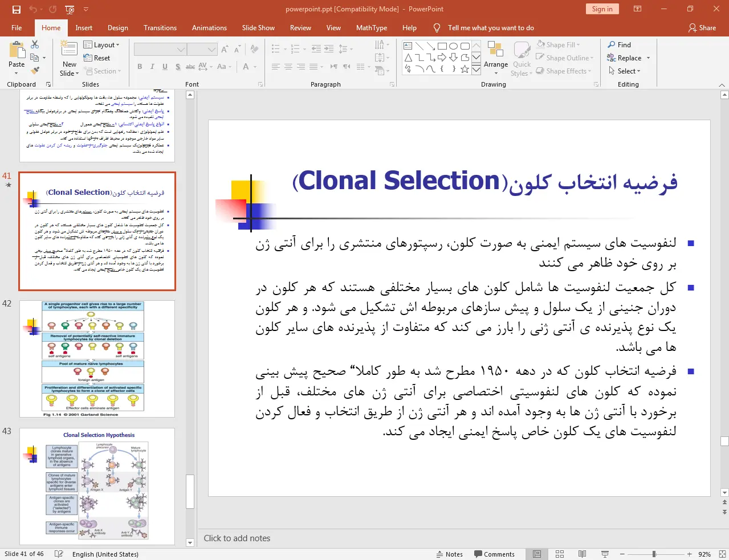Toggle Text Shadow formatting
Viewport: 729px width, 560px height.
coord(178,67)
